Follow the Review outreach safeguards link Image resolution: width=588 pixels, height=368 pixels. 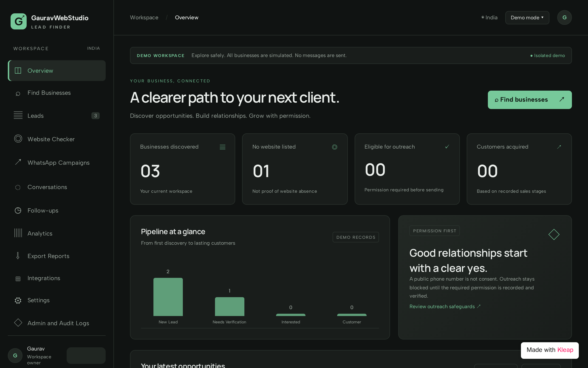[x=445, y=307]
